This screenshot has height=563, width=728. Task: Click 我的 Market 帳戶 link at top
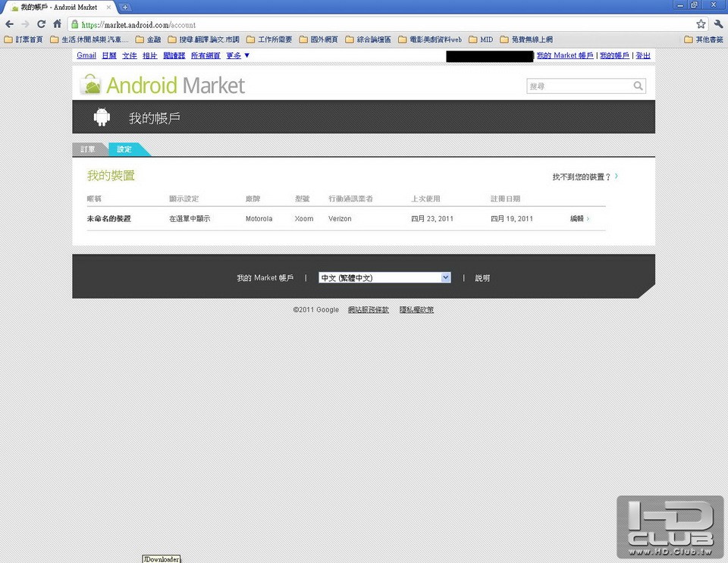pyautogui.click(x=565, y=55)
